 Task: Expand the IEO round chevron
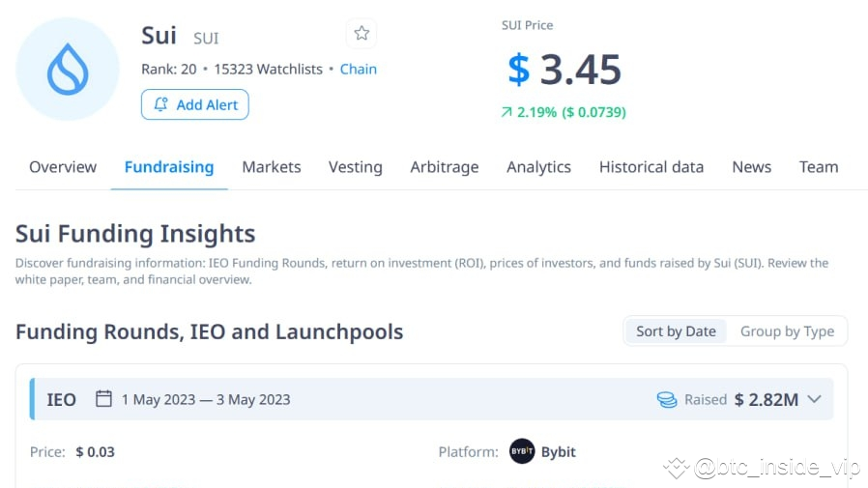(x=814, y=399)
